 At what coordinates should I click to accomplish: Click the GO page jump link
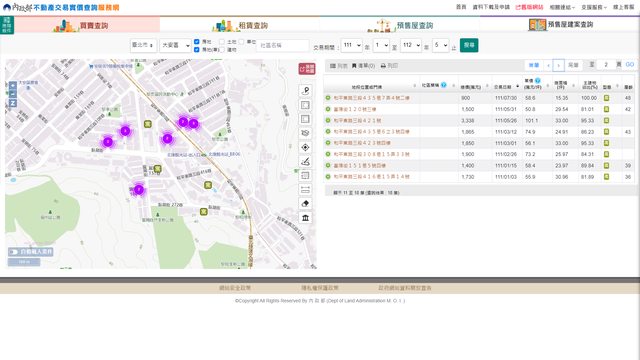[630, 65]
